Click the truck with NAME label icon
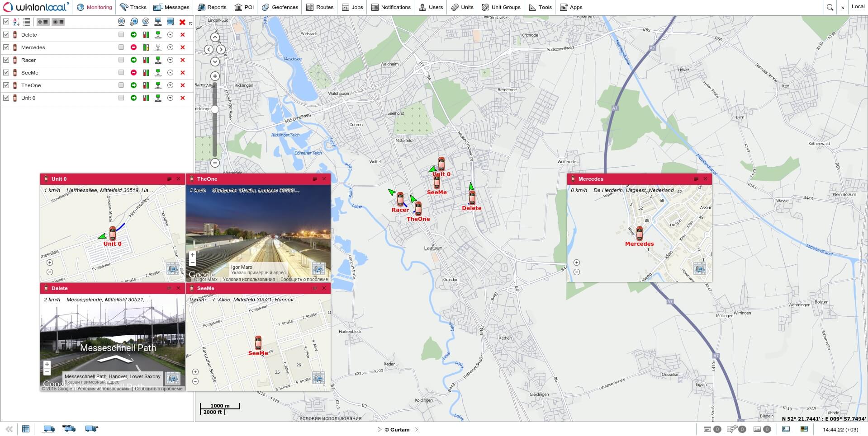The width and height of the screenshot is (868, 436). coord(69,428)
